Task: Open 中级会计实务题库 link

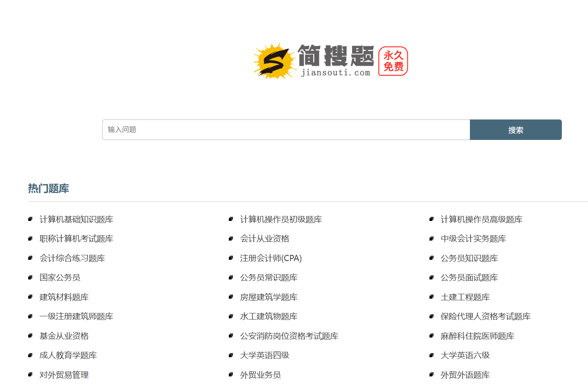Action: 474,239
